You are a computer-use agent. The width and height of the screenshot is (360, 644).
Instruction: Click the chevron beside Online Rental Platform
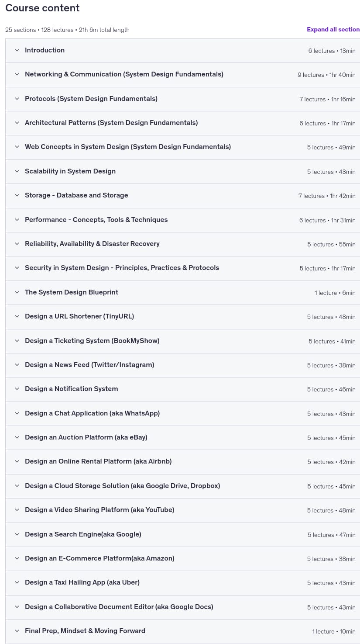pyautogui.click(x=17, y=461)
